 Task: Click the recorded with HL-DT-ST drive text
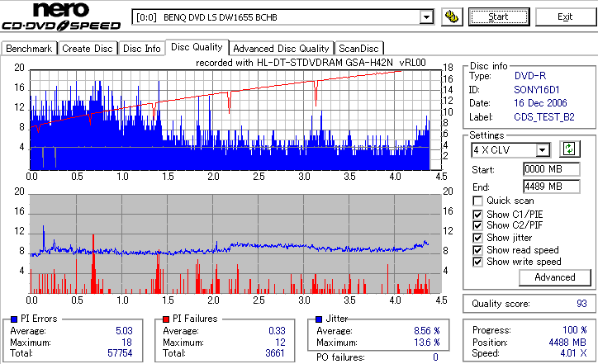pos(311,63)
